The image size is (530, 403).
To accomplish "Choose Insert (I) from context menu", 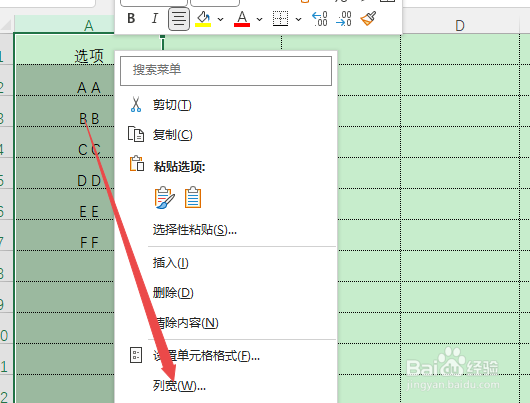I will pos(170,263).
